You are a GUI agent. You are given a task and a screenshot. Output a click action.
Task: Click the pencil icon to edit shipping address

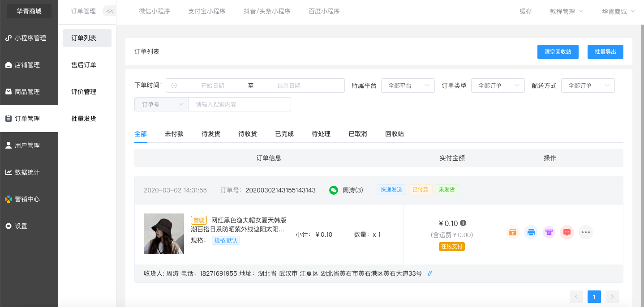430,273
